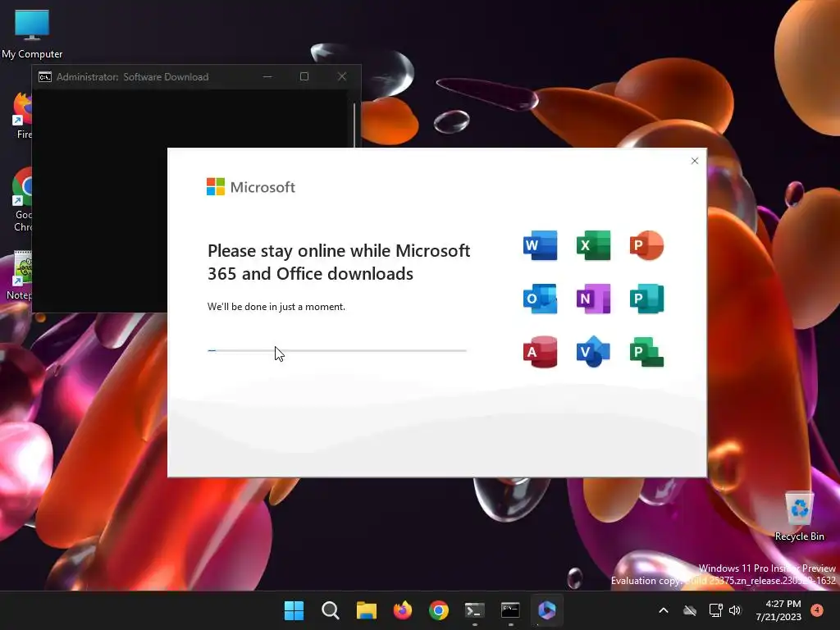Open the notification badge showing 4
The height and width of the screenshot is (630, 840).
[817, 609]
